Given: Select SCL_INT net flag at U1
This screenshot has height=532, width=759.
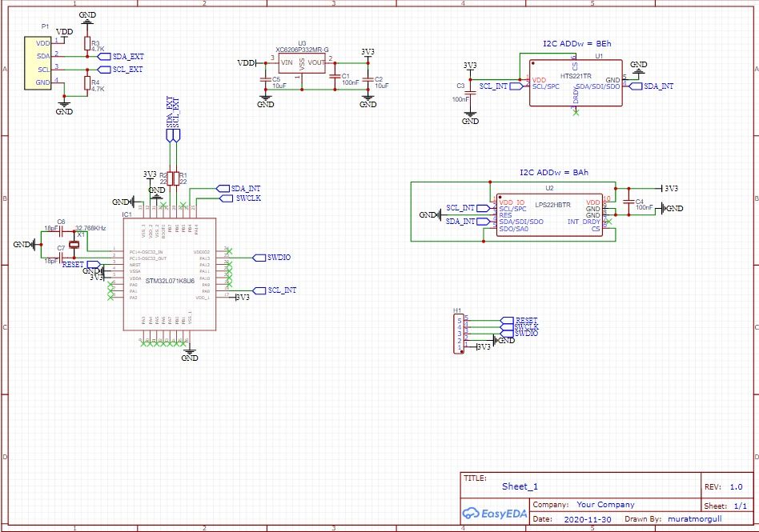Looking at the screenshot, I should (500, 86).
